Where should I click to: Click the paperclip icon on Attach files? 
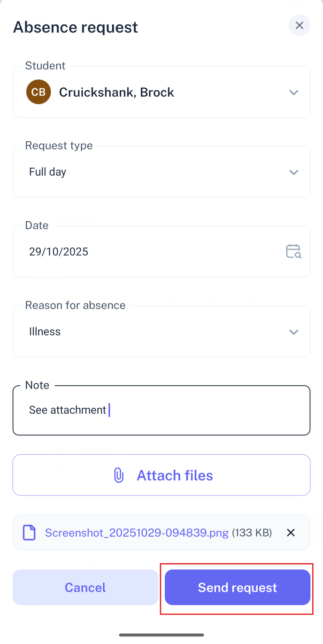[118, 475]
